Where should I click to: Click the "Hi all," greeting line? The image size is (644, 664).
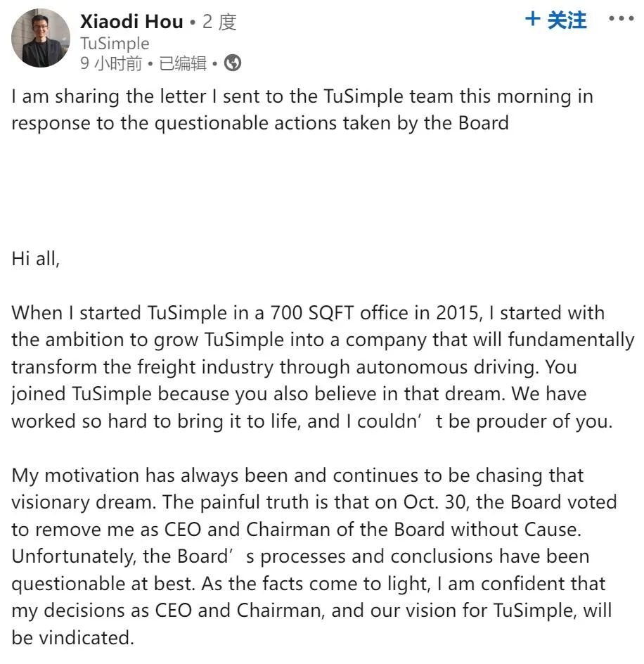tap(36, 258)
